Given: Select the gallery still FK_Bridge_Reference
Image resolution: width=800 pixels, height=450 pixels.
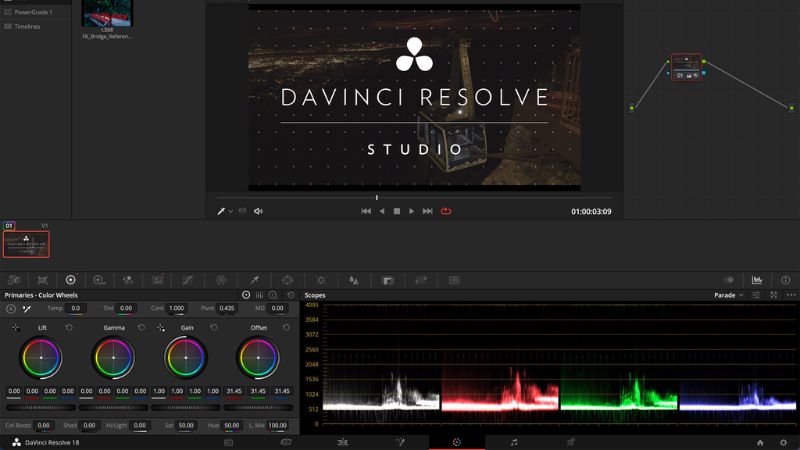Looking at the screenshot, I should tap(107, 14).
